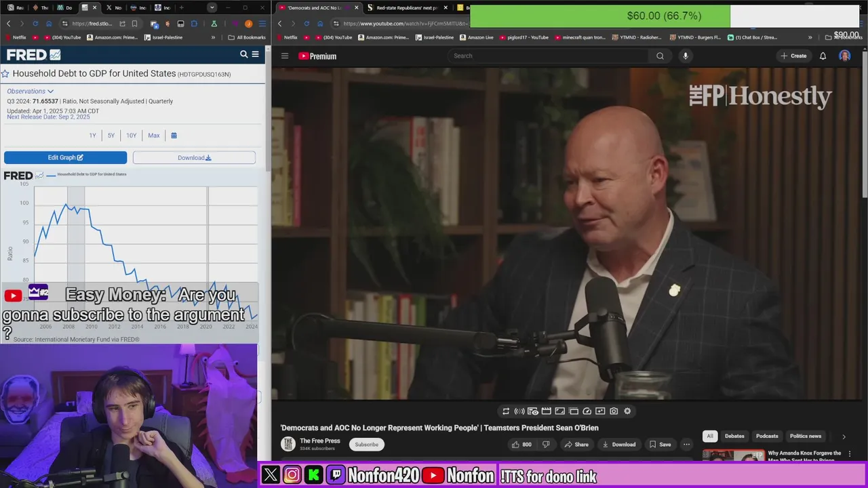Dislike the video with thumbs down
868x488 pixels.
click(546, 445)
